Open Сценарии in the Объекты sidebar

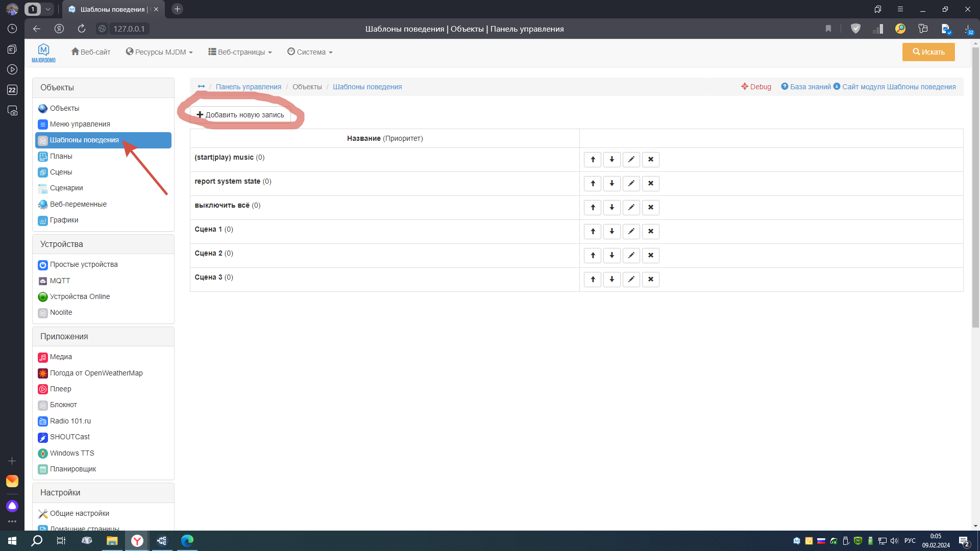(x=66, y=188)
